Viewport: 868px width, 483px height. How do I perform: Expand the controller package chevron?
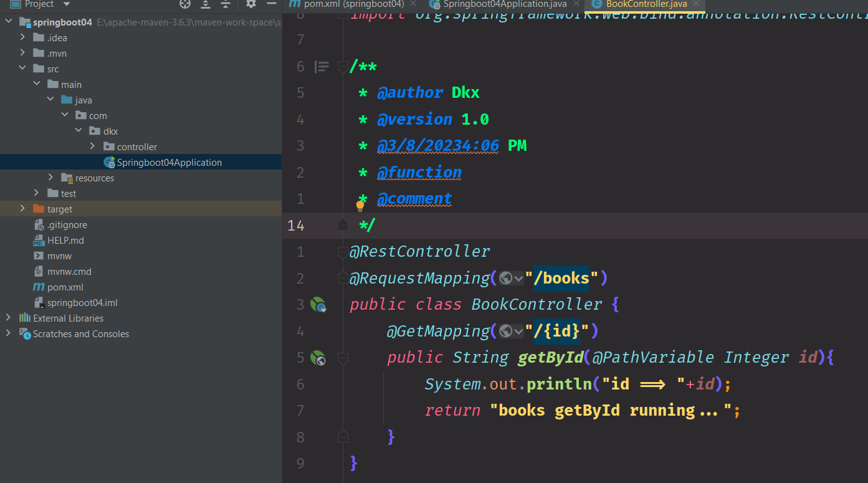[x=92, y=147]
